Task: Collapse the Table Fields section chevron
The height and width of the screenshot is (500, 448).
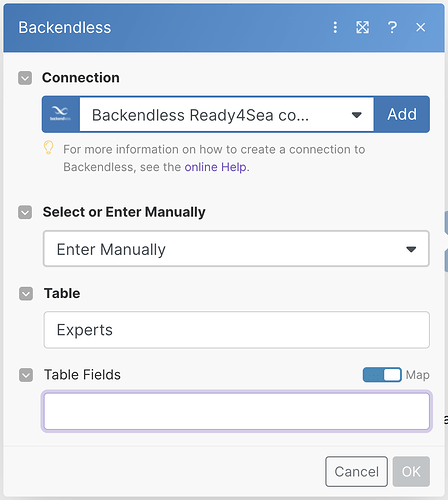Action: 26,375
